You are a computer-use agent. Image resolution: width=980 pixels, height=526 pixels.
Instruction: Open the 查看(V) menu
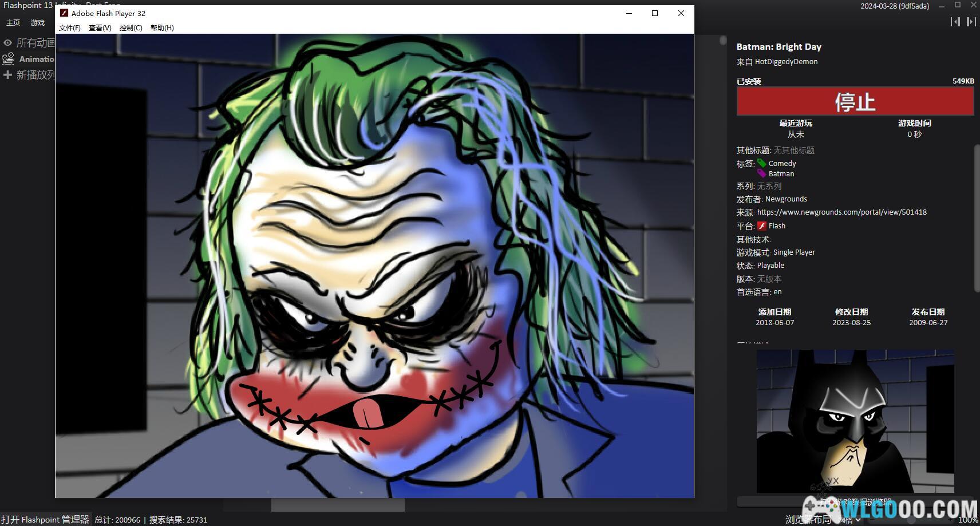click(100, 27)
